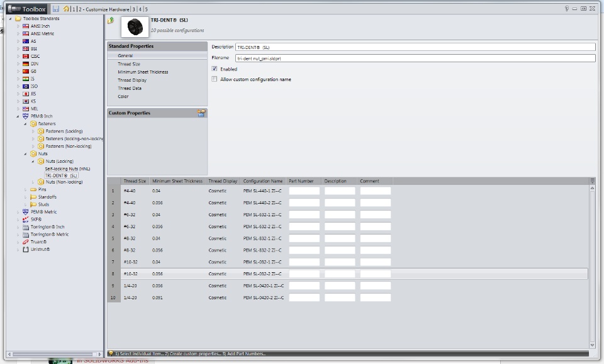The height and width of the screenshot is (364, 604).
Task: Click the CISC Canadian flag icon
Action: (26, 56)
